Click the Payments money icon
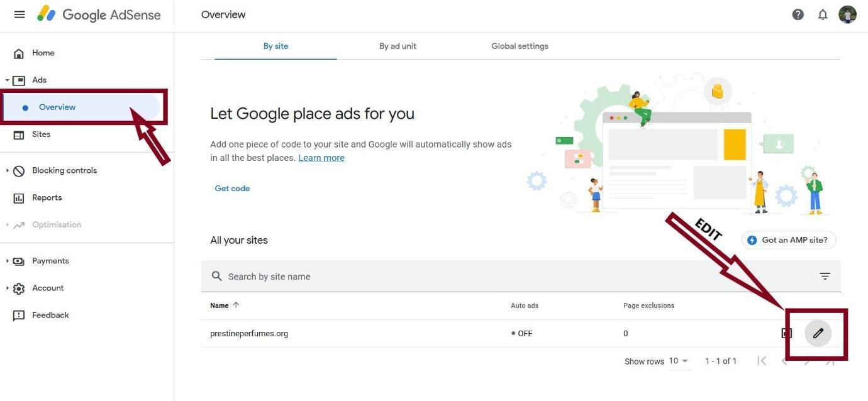The height and width of the screenshot is (401, 868). (19, 261)
